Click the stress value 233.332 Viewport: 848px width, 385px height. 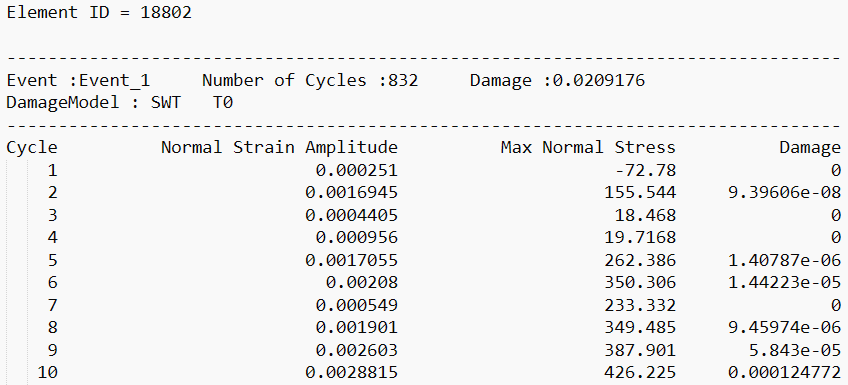tap(640, 306)
